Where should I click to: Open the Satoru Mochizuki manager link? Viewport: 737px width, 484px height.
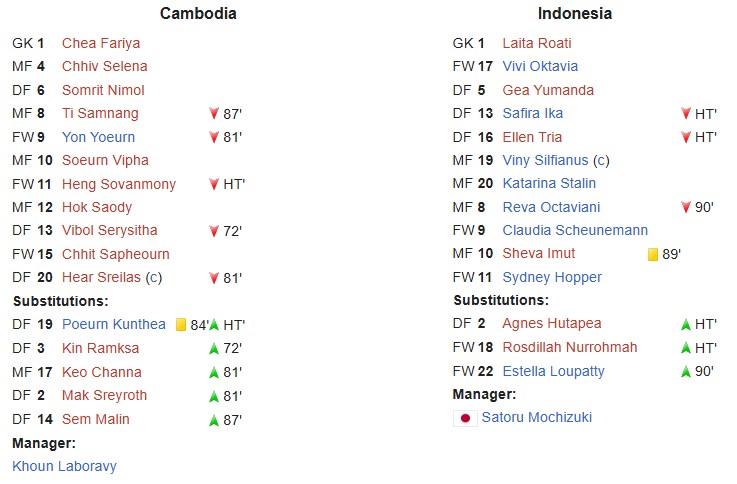[536, 417]
